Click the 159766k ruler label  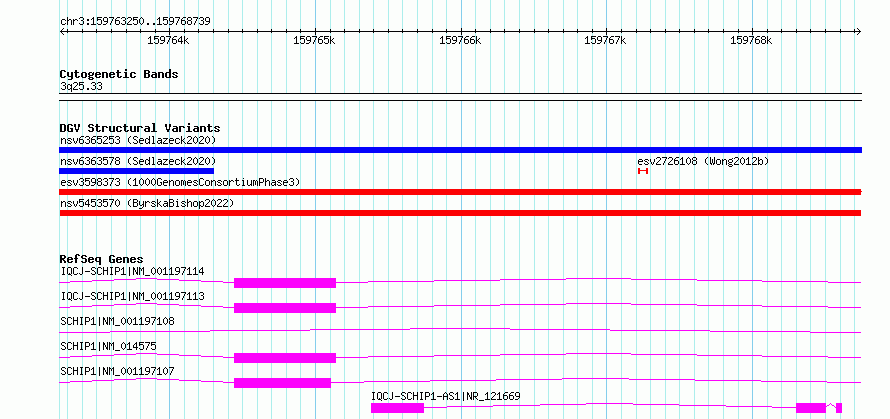[x=460, y=40]
